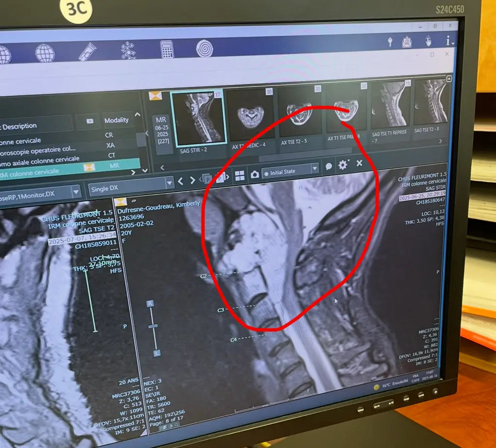Open the speech bubble comment icon
496x448 pixels.
click(329, 166)
